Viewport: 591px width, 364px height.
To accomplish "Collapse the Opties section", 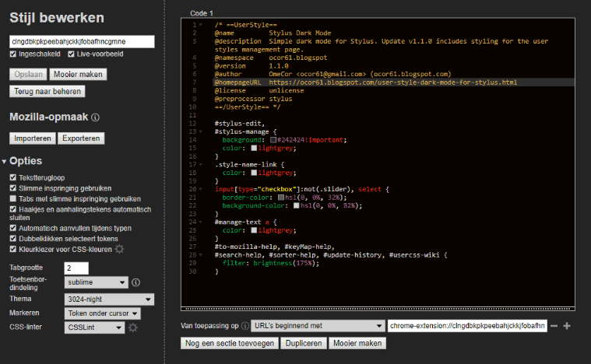I will [x=5, y=161].
